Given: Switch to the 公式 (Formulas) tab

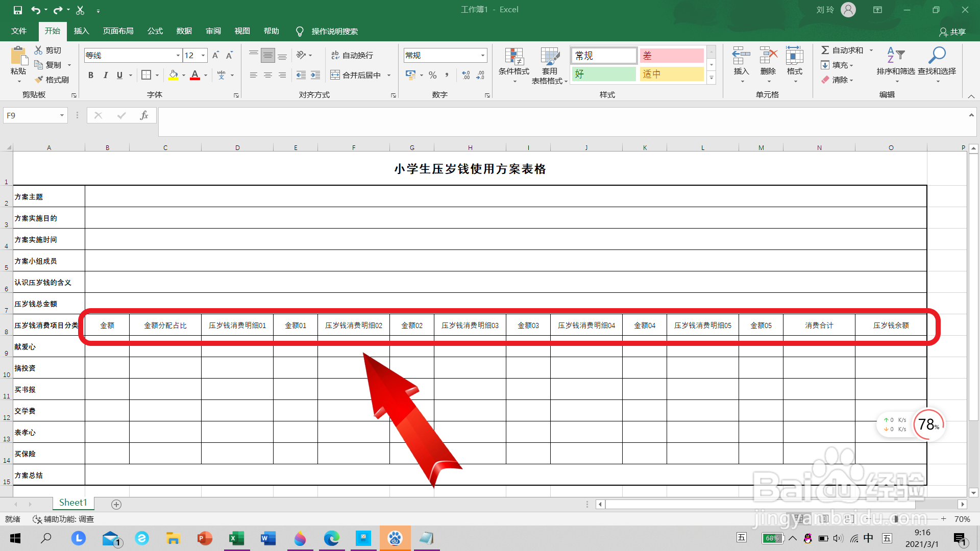Looking at the screenshot, I should (155, 31).
